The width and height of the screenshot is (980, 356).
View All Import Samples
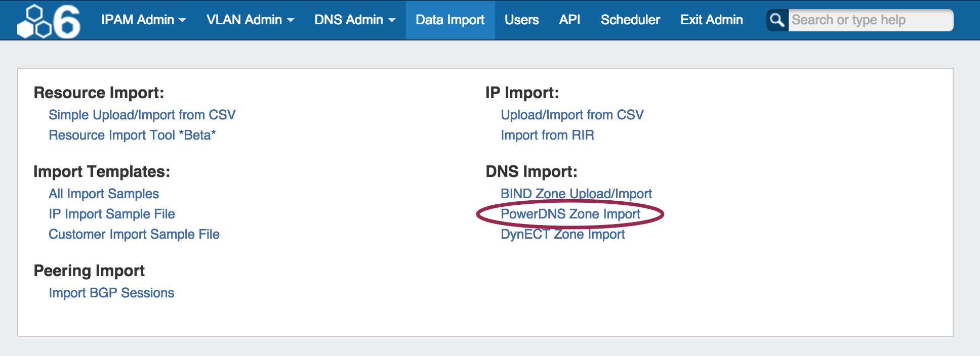(x=104, y=194)
